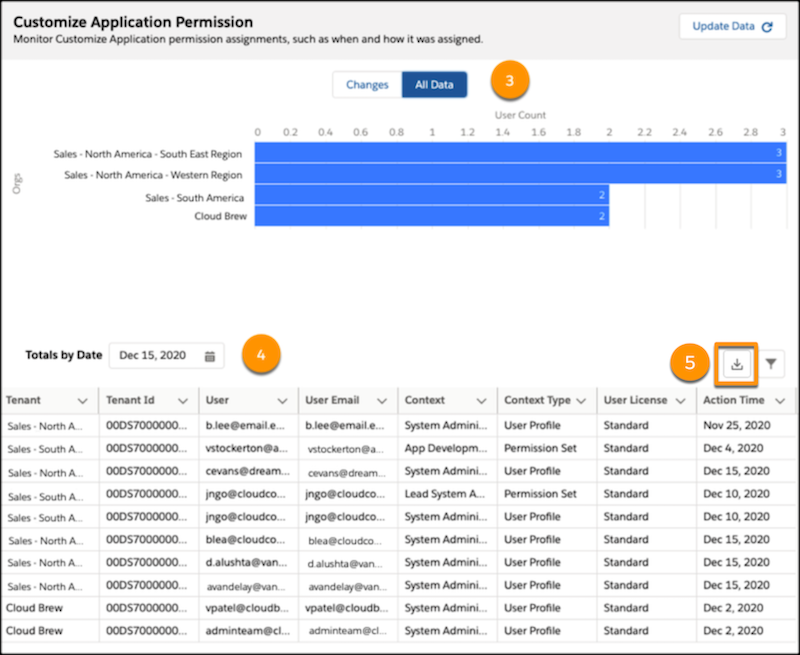Open the table filter funnel icon
Image resolution: width=800 pixels, height=655 pixels.
pos(771,364)
